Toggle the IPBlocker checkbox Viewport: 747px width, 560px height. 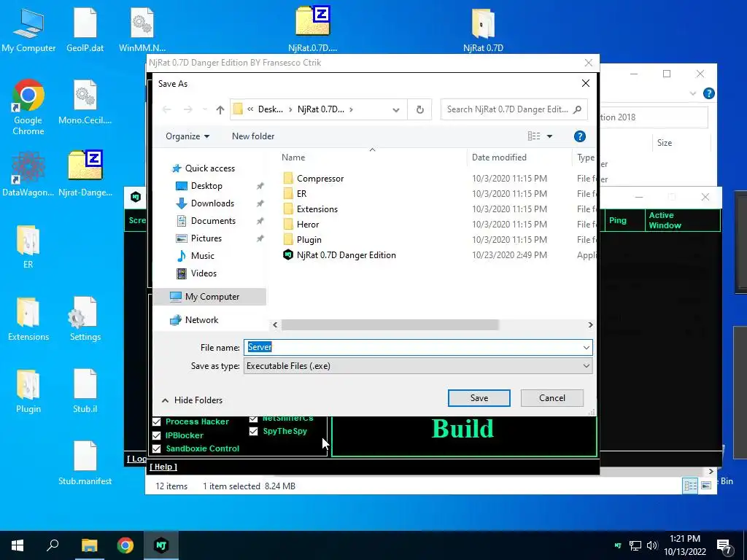156,435
